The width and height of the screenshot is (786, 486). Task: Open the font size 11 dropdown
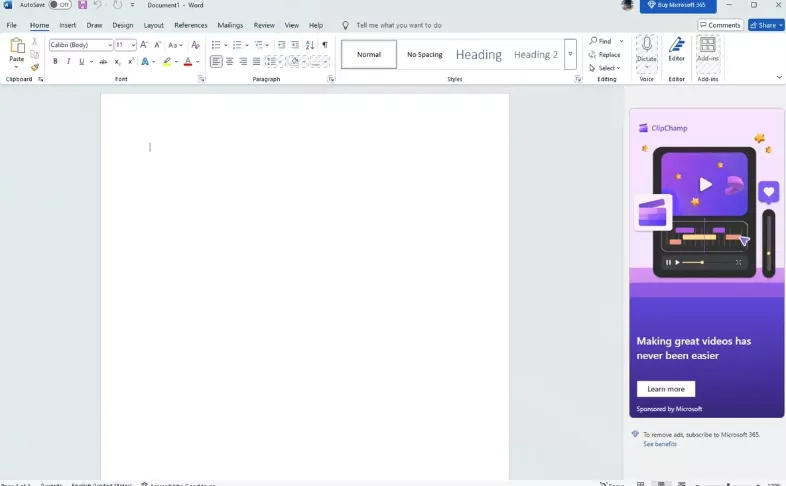(133, 45)
